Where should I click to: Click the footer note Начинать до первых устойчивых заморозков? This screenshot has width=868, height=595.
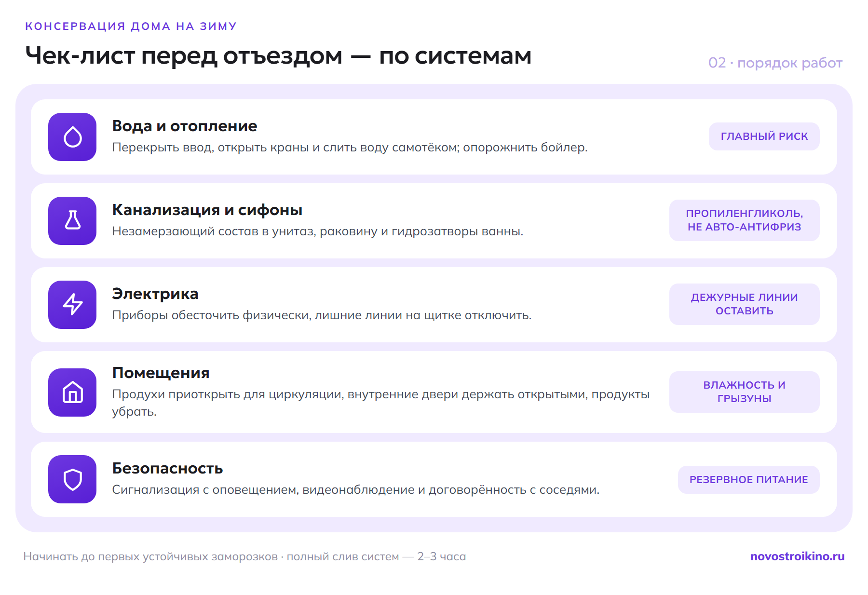pyautogui.click(x=150, y=556)
